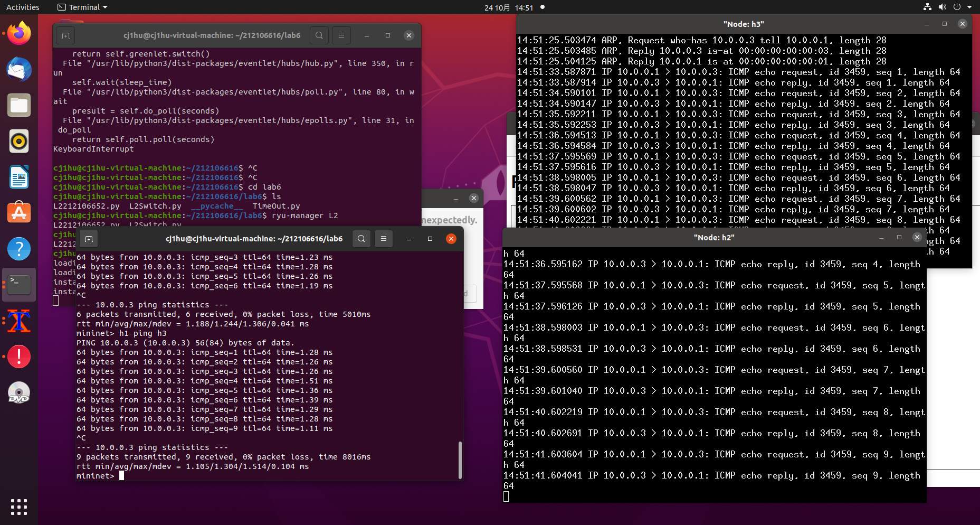Click search icon in back terminal header

[319, 35]
